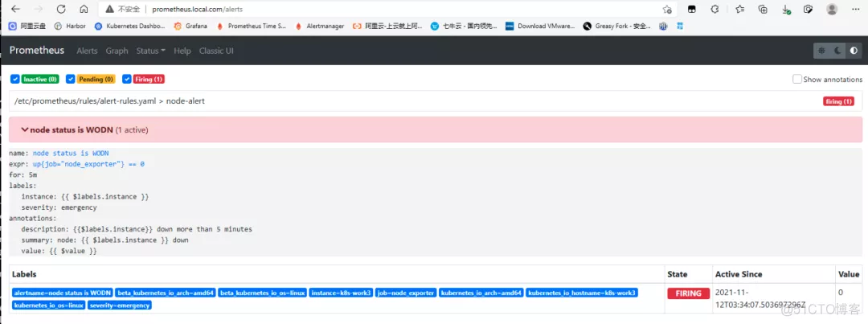The image size is (868, 324).
Task: Open the favorites list icon
Action: [x=740, y=9]
